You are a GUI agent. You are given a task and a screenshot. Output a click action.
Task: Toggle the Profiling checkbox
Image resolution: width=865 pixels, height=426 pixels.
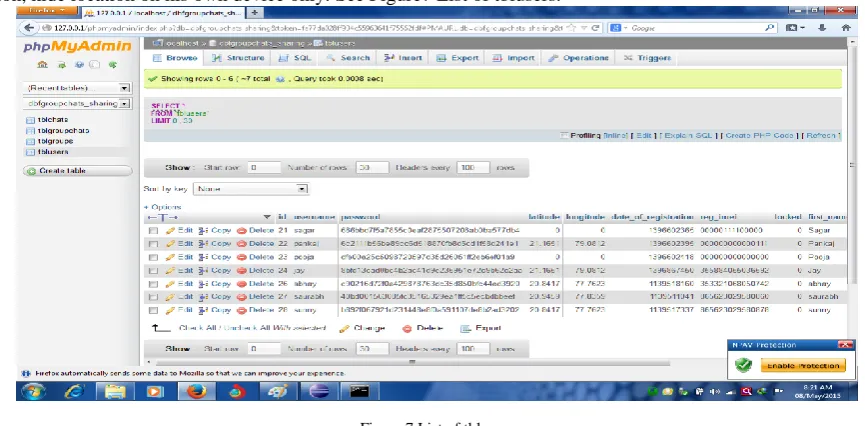pyautogui.click(x=564, y=135)
